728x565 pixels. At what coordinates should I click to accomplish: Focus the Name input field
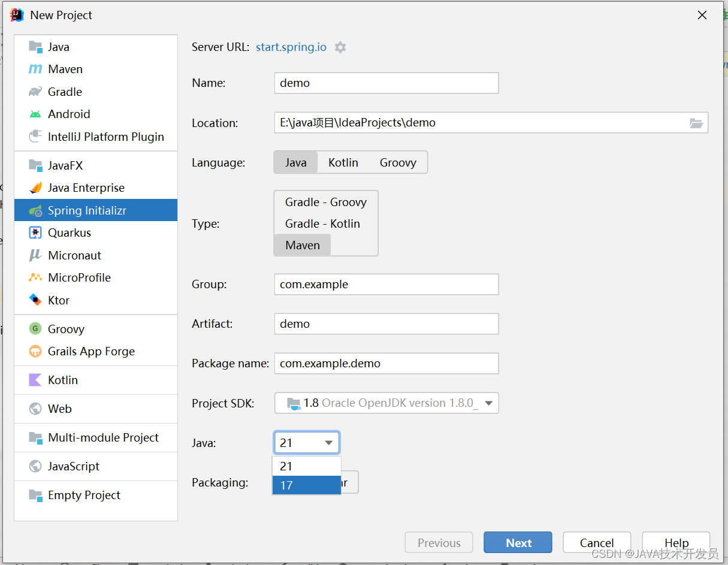coord(386,83)
